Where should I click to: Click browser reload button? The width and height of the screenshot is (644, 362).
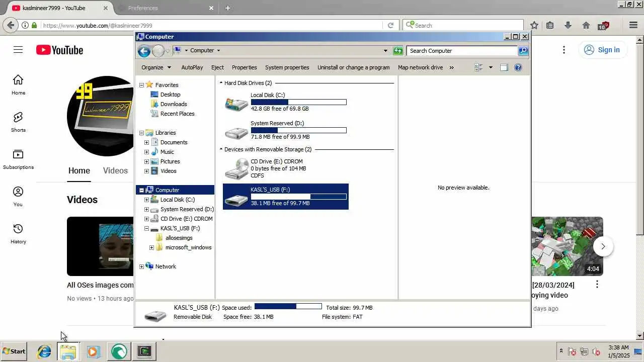point(390,25)
